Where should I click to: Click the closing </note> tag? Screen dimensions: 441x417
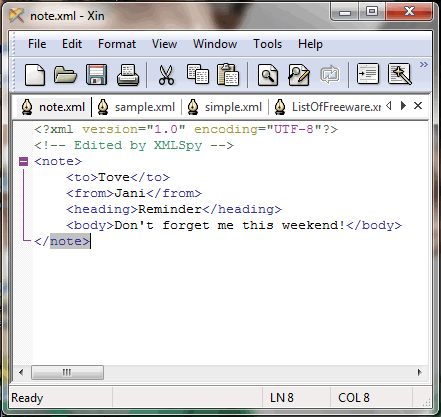(x=62, y=241)
